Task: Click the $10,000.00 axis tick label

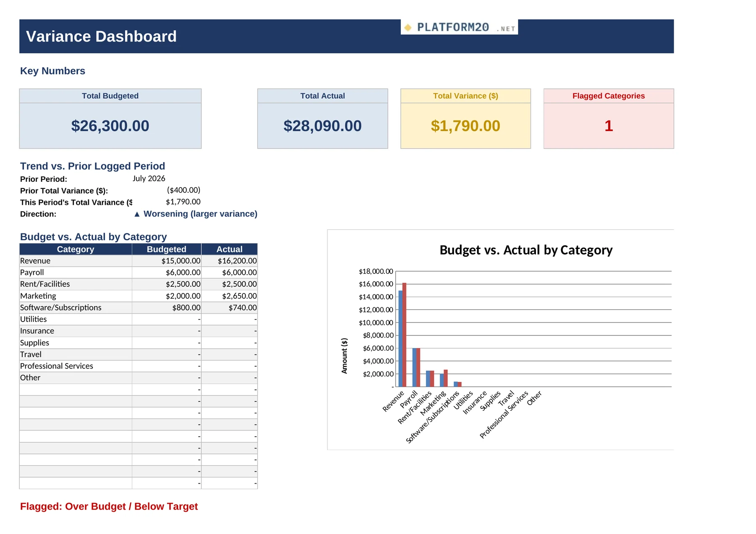Action: point(376,323)
